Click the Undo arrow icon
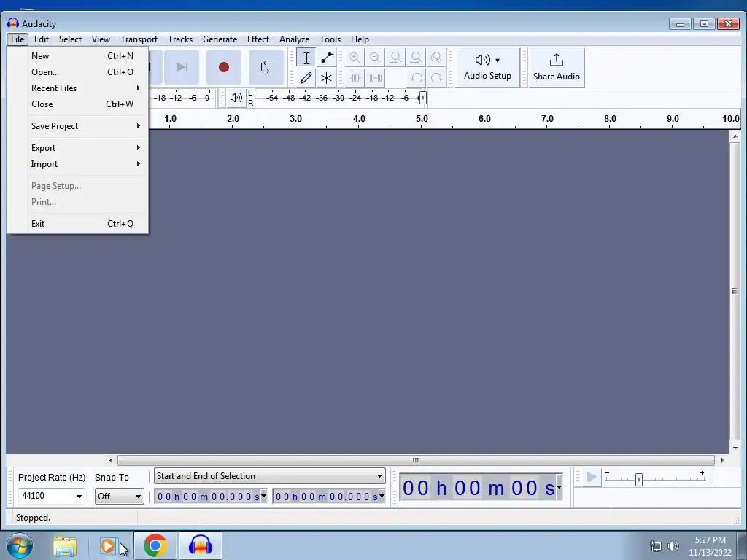This screenshot has height=560, width=747. 417,77
